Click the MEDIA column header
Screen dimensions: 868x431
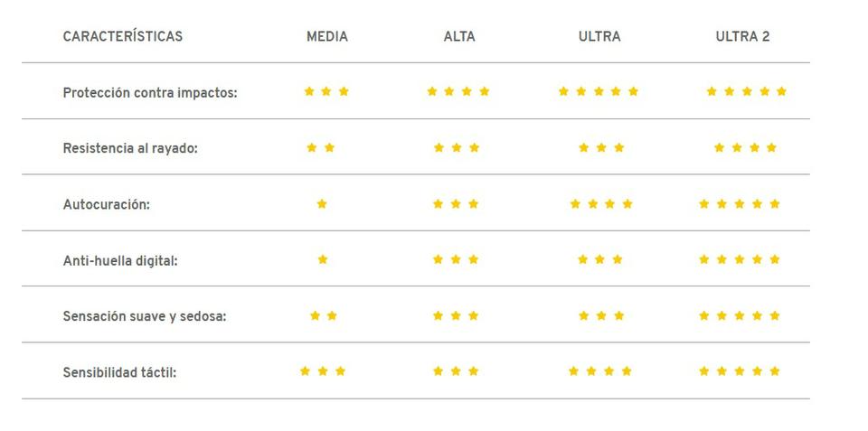327,36
